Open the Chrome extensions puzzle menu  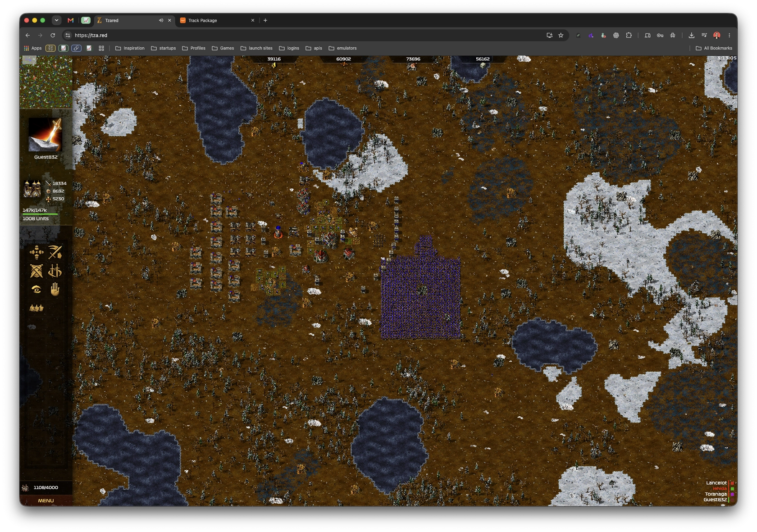point(629,35)
